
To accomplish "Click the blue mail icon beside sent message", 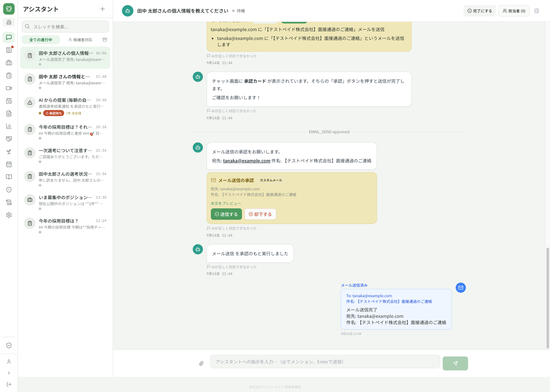I will point(461,288).
